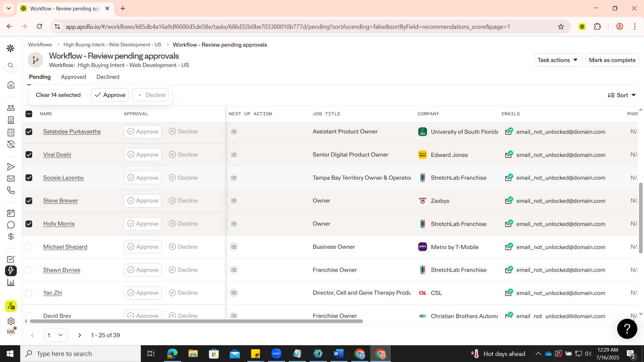
Task: Open Settings gear icon in sidebar
Action: pos(11,321)
